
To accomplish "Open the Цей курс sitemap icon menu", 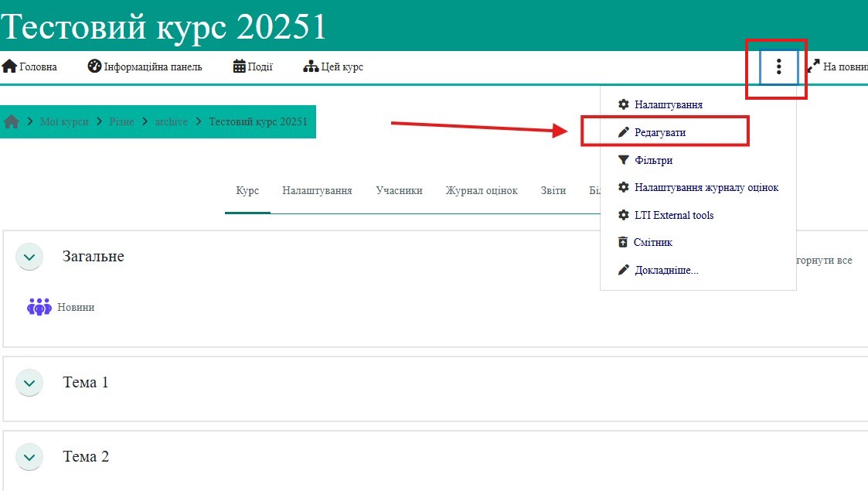I will pyautogui.click(x=311, y=66).
